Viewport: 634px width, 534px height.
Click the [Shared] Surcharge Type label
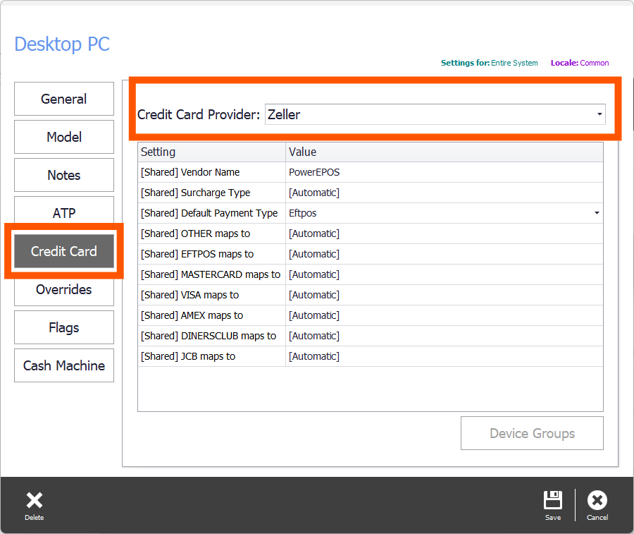(195, 193)
